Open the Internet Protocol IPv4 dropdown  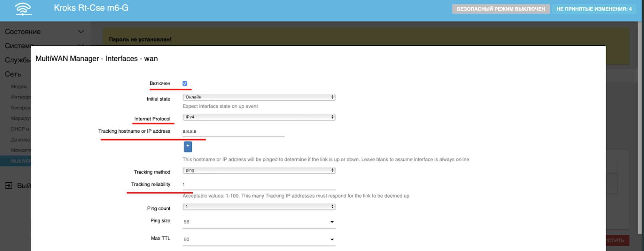coord(259,117)
